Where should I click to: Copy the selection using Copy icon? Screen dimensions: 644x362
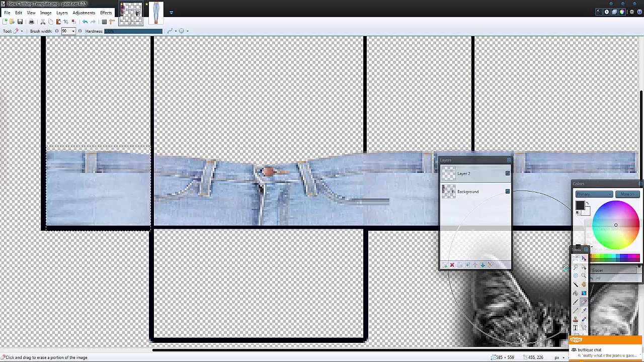(50, 22)
